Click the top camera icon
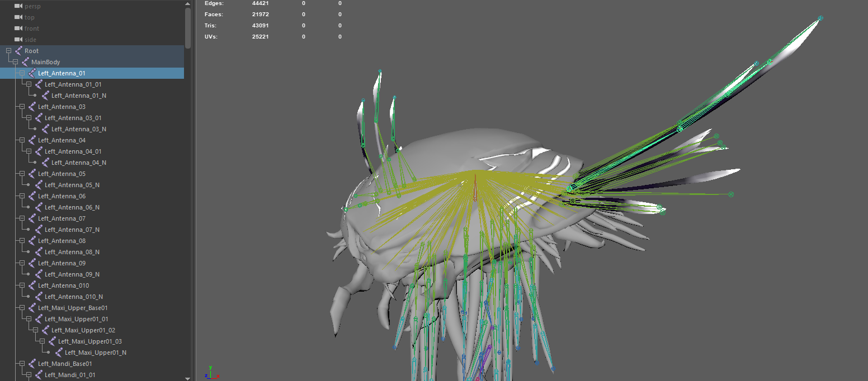This screenshot has height=381, width=868. click(x=18, y=17)
